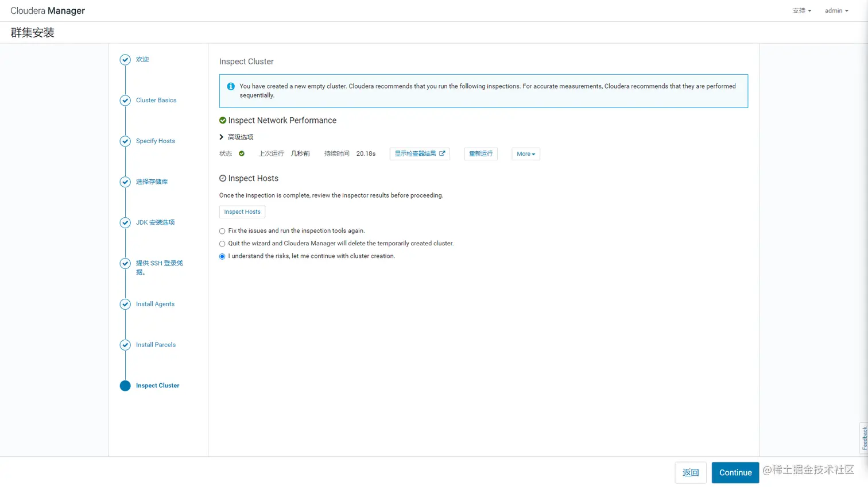Go to the Cluster Basics step
Screen dimensions: 868x489
point(156,101)
